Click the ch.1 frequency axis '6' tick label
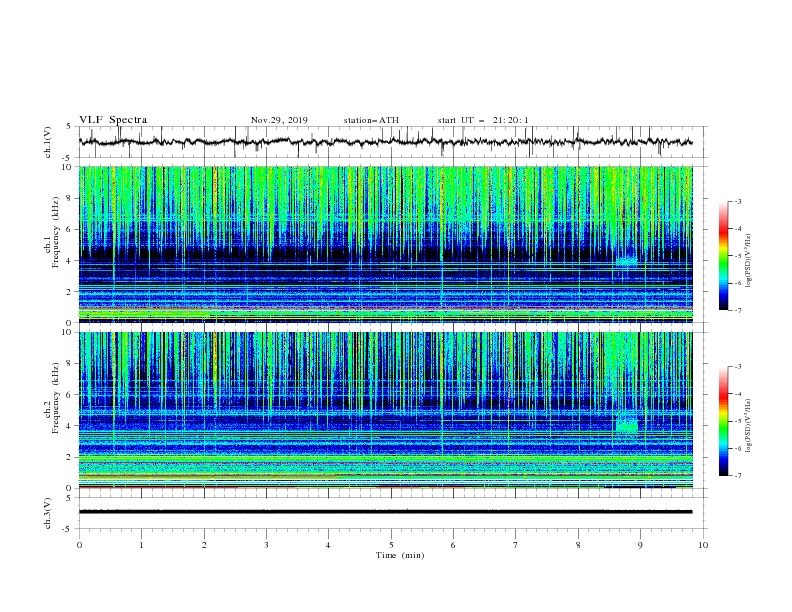The height and width of the screenshot is (612, 792). (x=70, y=230)
